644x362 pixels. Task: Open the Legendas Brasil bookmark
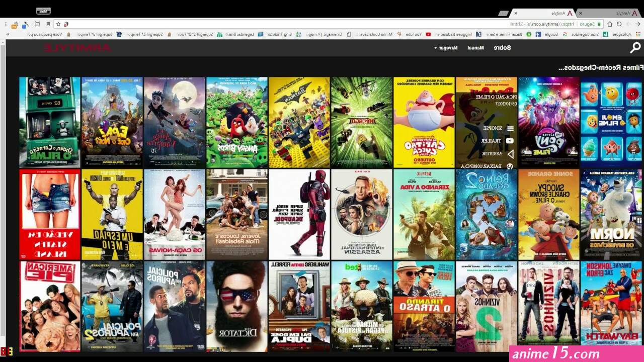point(245,34)
